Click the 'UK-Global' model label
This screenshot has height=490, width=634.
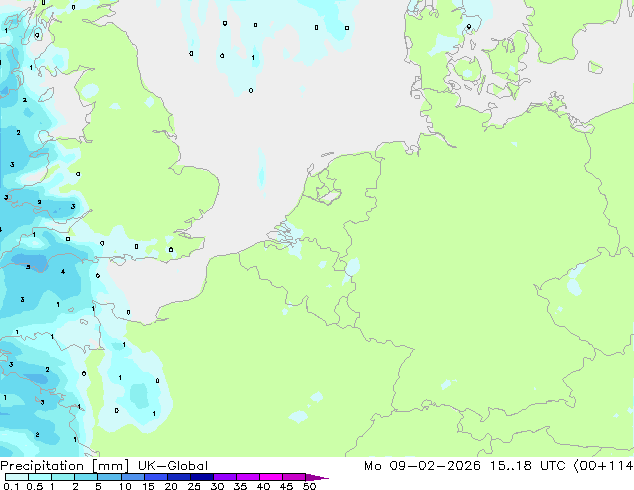[173, 466]
